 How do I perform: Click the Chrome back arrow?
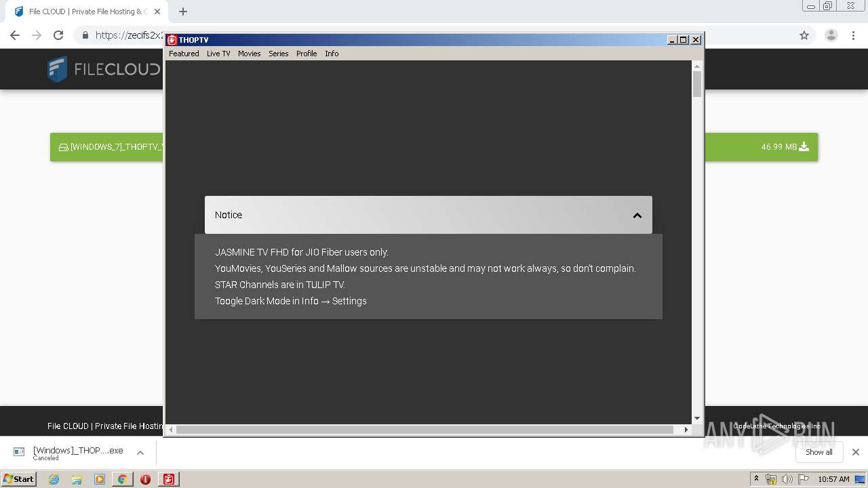(x=15, y=35)
